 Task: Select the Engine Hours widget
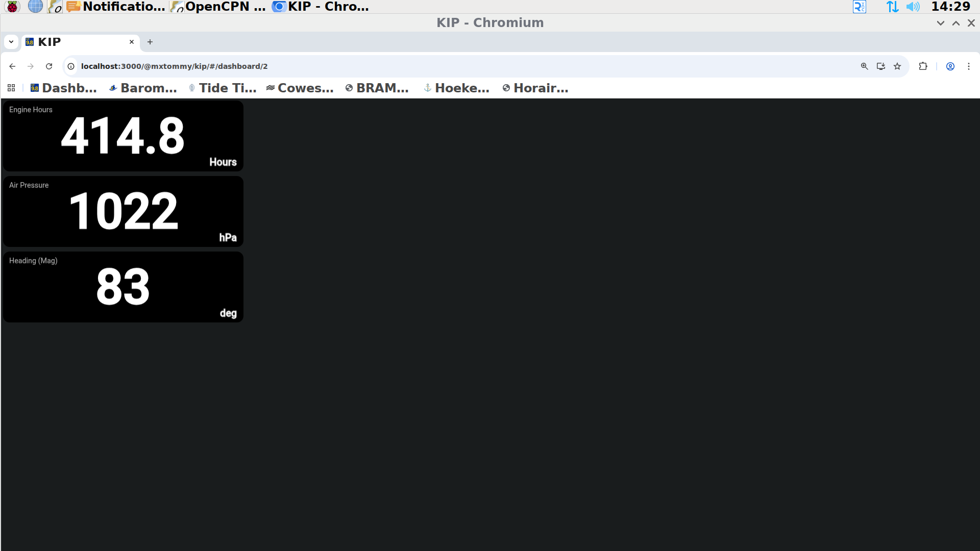(x=123, y=136)
